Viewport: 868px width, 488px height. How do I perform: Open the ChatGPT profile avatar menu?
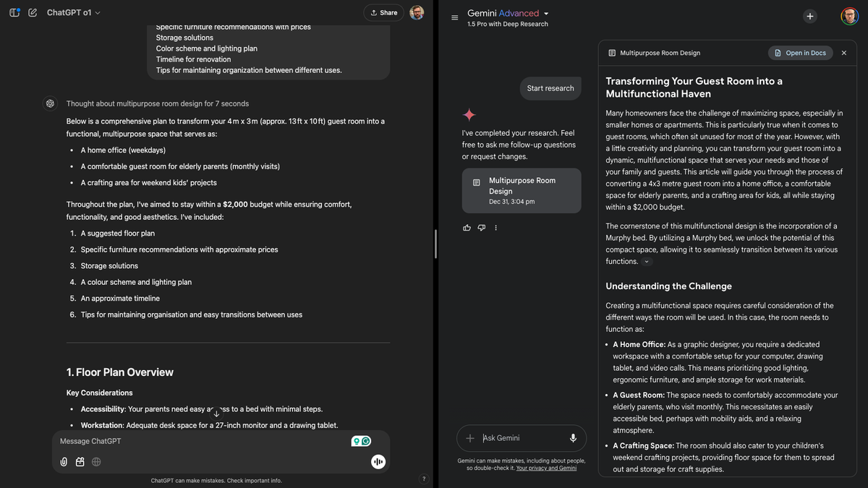[x=417, y=12]
